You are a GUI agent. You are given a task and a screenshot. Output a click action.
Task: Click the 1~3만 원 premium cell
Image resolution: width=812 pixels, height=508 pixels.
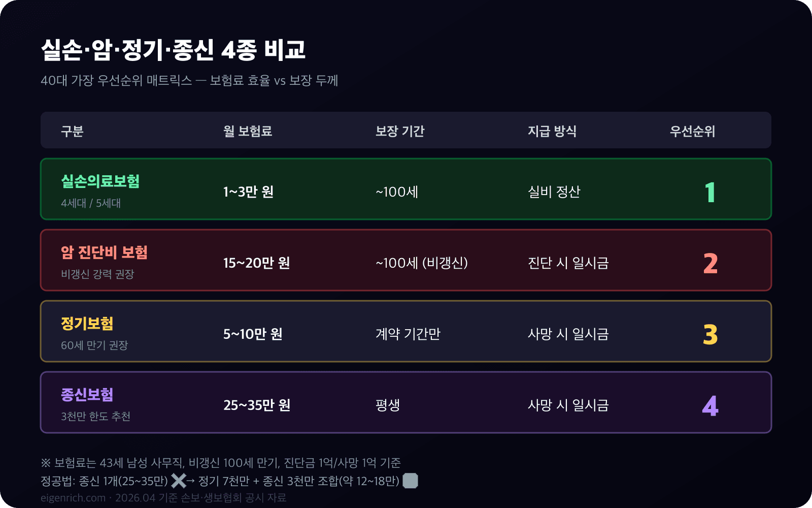(249, 192)
